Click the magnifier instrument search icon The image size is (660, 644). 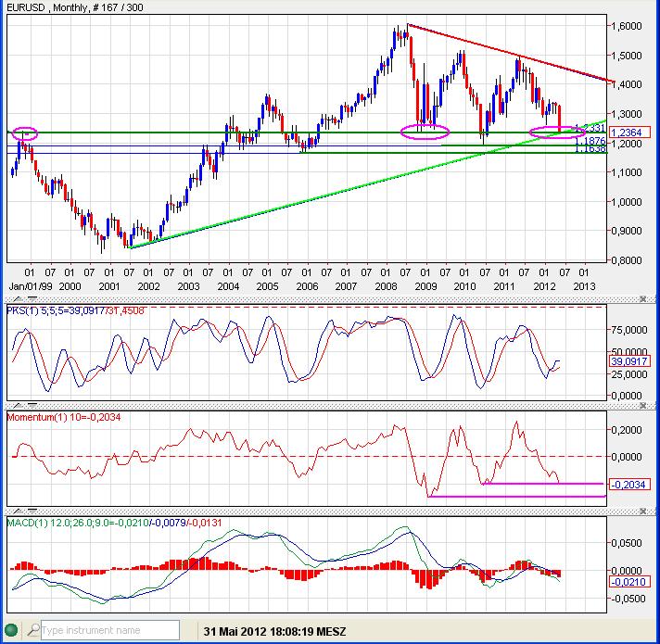pyautogui.click(x=32, y=630)
